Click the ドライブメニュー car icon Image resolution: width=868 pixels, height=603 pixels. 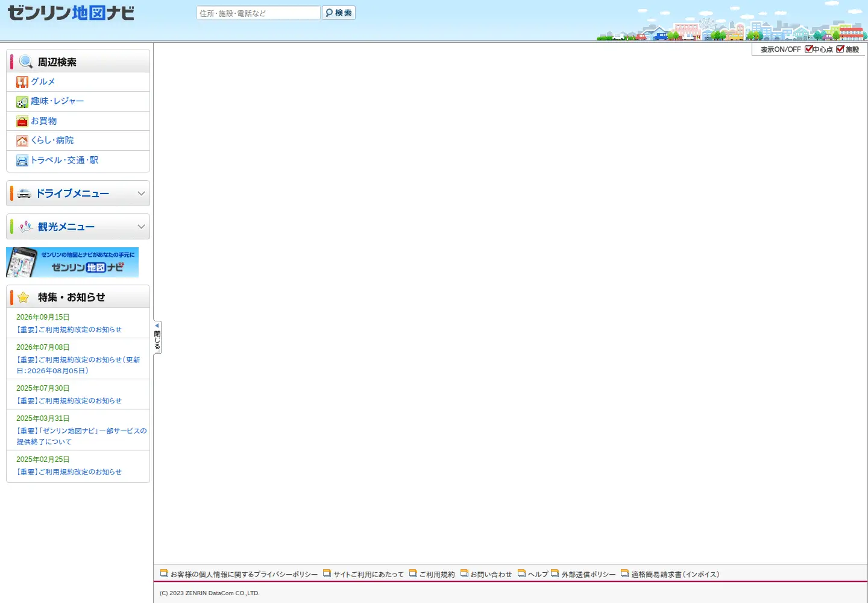tap(24, 194)
